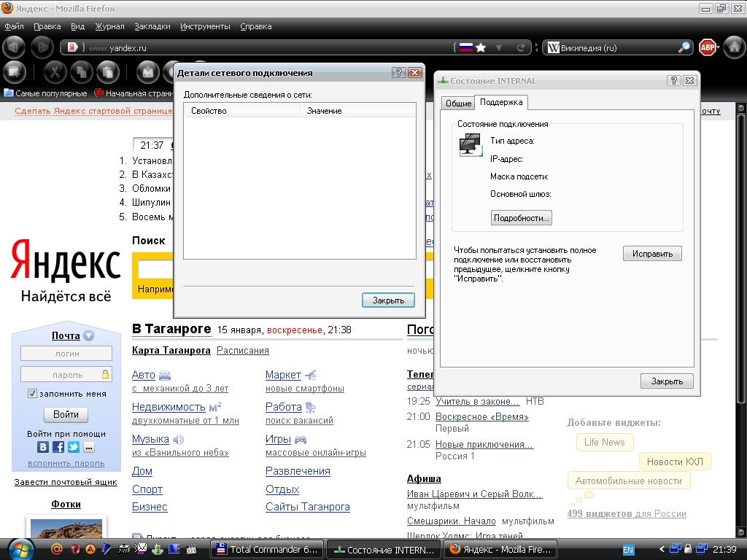747x560 pixels.
Task: Open a new window with the toolbar icon
Action: coord(14,73)
